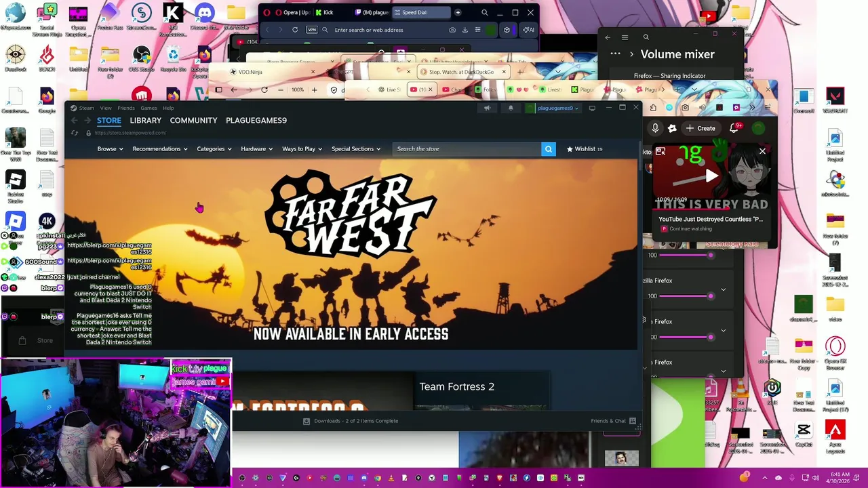Open the Team Fortress 2 item
Image resolution: width=868 pixels, height=488 pixels.
coord(457,386)
